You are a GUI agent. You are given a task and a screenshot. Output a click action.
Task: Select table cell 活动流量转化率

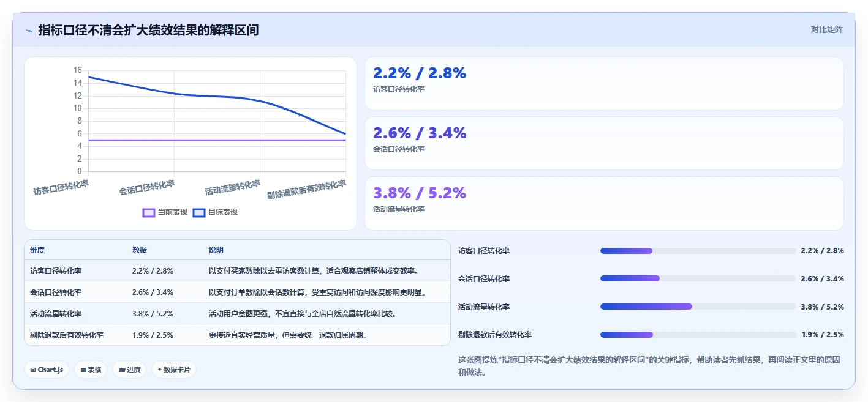tap(56, 313)
